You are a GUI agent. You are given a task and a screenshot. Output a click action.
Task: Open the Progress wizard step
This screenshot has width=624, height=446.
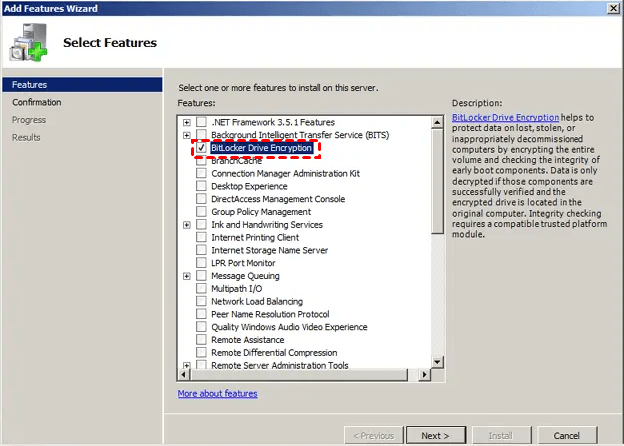29,120
